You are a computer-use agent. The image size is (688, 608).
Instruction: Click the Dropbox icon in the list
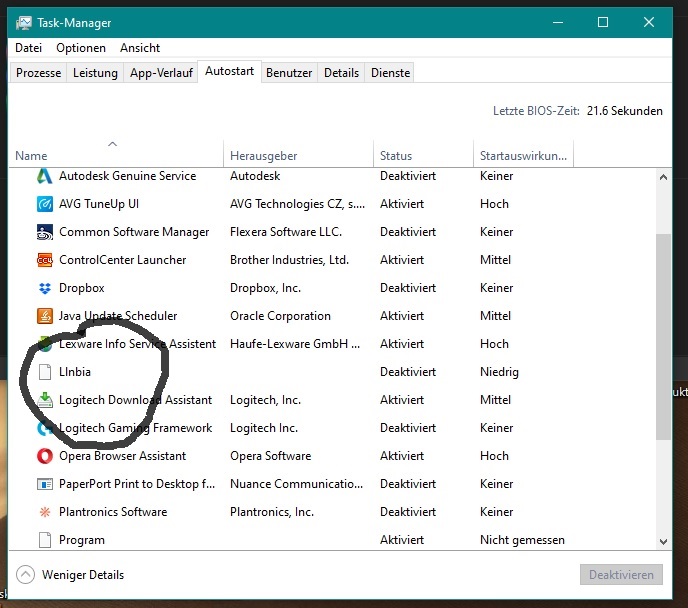[x=44, y=288]
